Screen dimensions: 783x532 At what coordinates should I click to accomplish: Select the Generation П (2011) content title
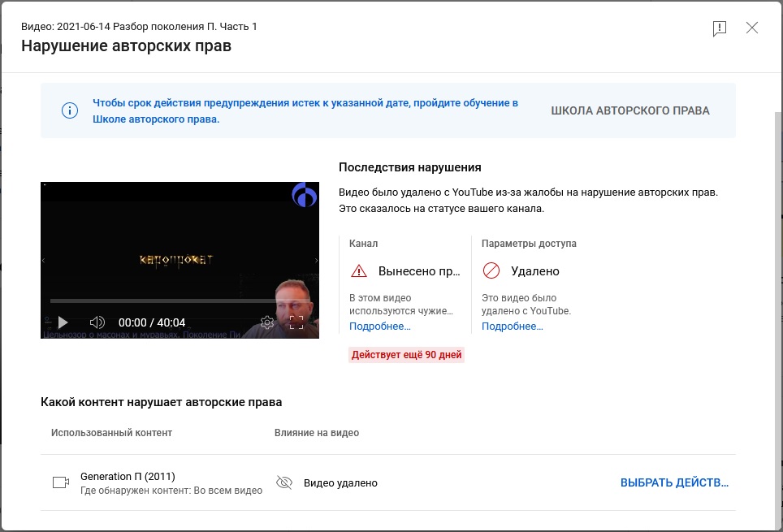click(x=128, y=477)
